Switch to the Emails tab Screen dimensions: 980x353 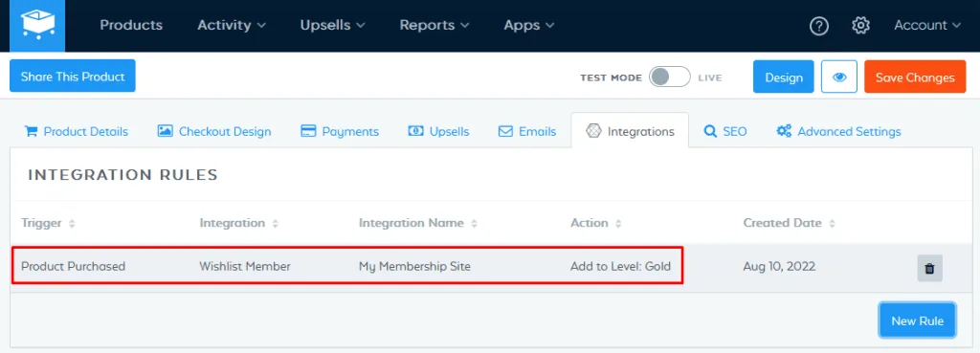[527, 132]
